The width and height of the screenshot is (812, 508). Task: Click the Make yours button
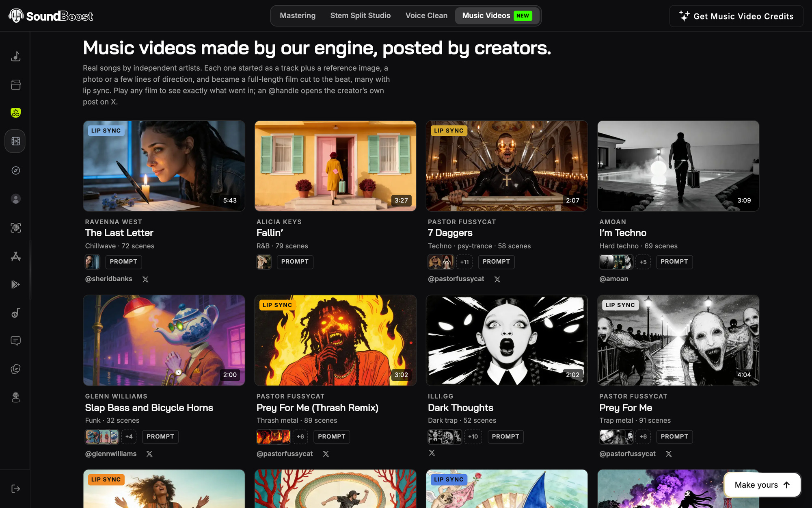pos(762,485)
